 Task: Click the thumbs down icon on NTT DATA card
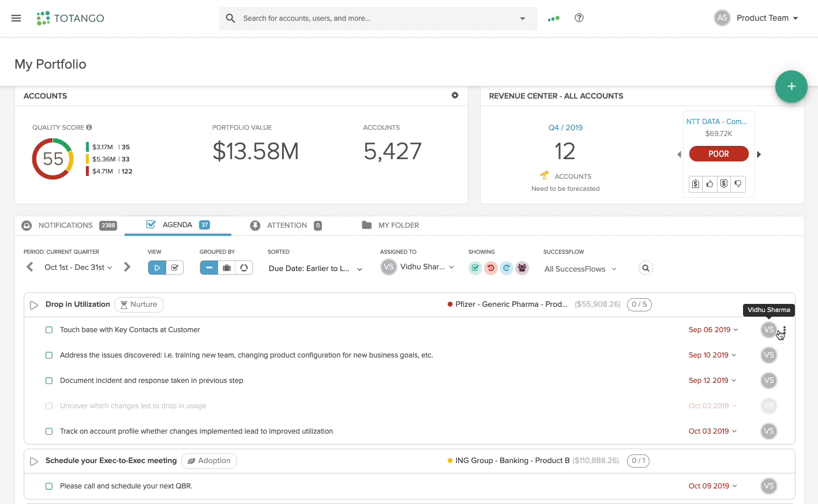(738, 184)
